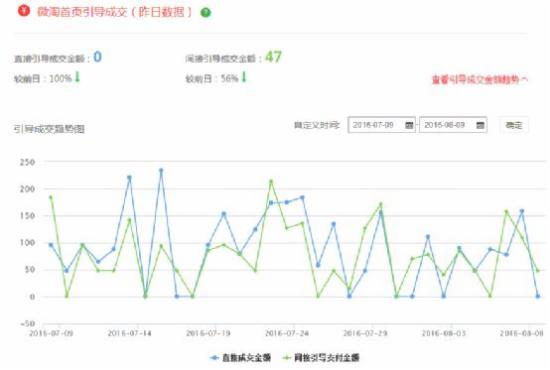Image resolution: width=550 pixels, height=370 pixels.
Task: Open the end date calendar icon
Action: pos(480,125)
